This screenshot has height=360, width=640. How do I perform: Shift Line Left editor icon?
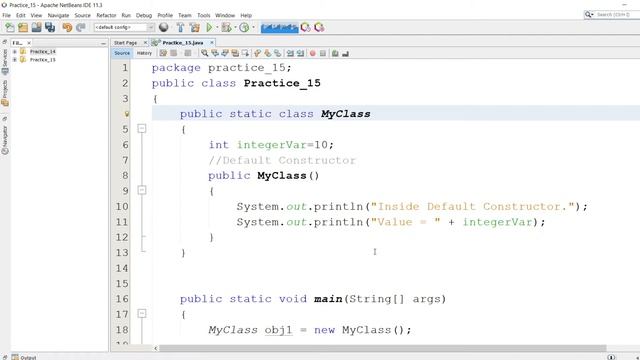(290, 53)
